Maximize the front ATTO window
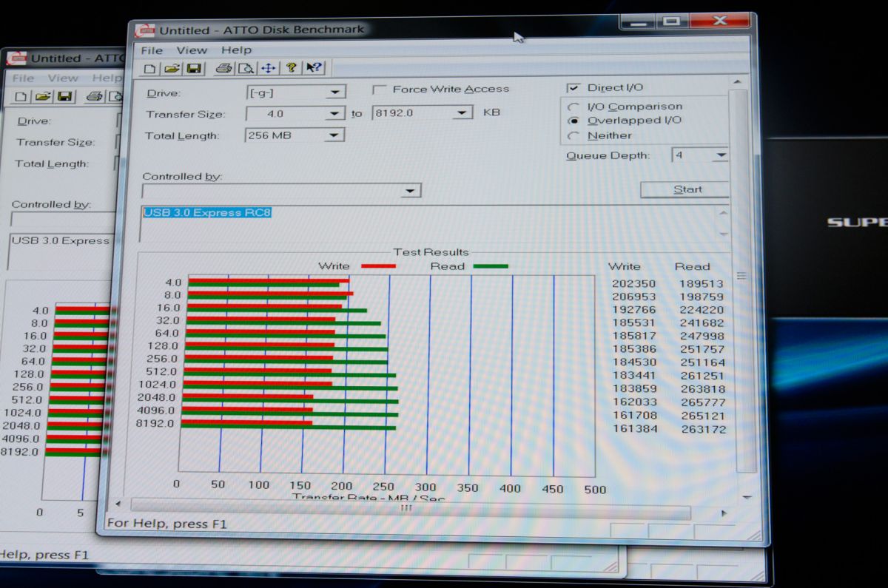The width and height of the screenshot is (888, 588). (672, 21)
